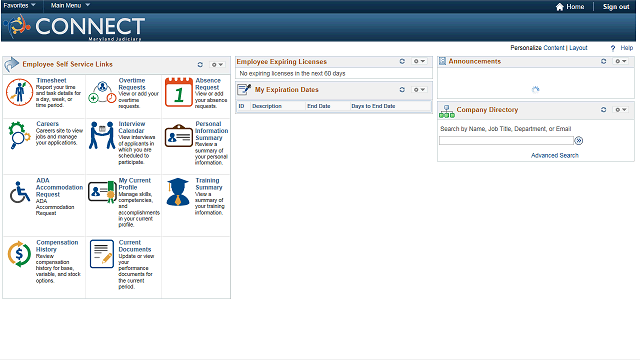
Task: Click the End Date column header
Action: pos(319,106)
